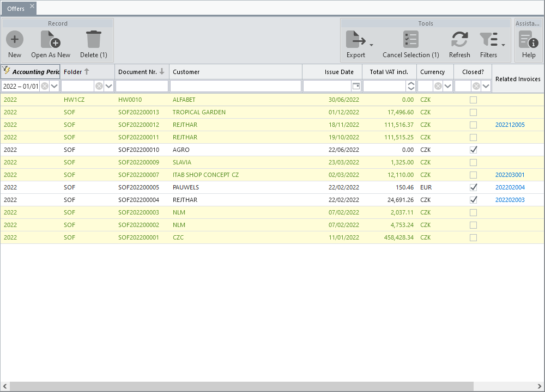The image size is (545, 392).
Task: Uncheck Closed checkbox for AGRO row
Action: click(473, 150)
